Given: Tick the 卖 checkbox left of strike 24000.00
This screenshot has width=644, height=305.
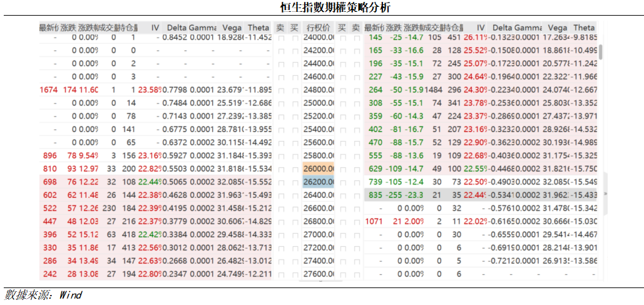Looking at the screenshot, I should 281,38.
